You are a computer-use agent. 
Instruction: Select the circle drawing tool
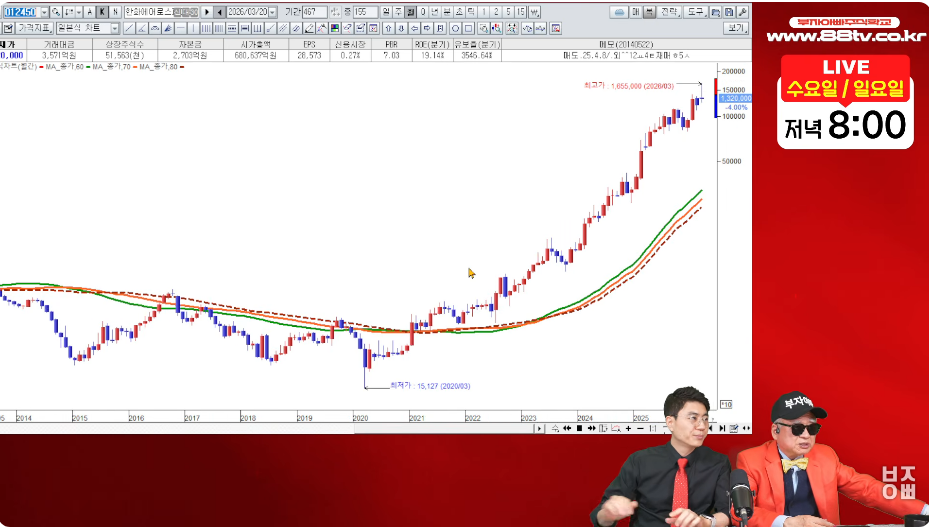(454, 28)
